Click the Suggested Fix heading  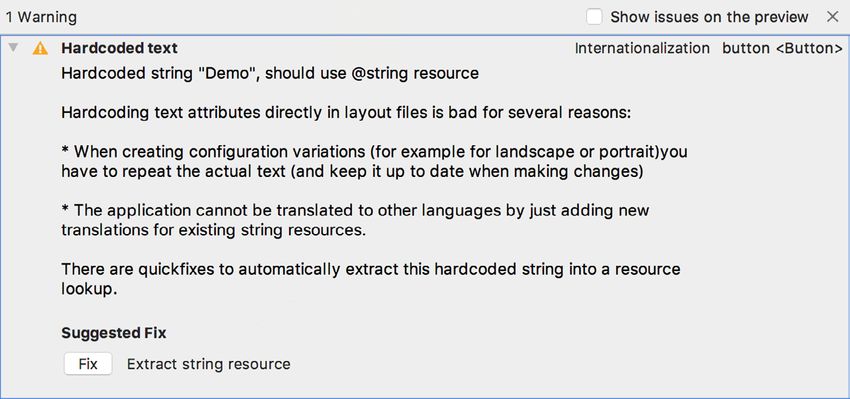(114, 333)
